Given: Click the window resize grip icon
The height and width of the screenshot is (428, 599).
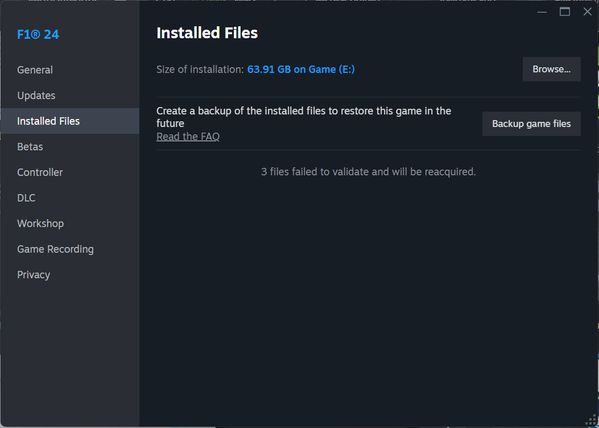Looking at the screenshot, I should tap(591, 421).
